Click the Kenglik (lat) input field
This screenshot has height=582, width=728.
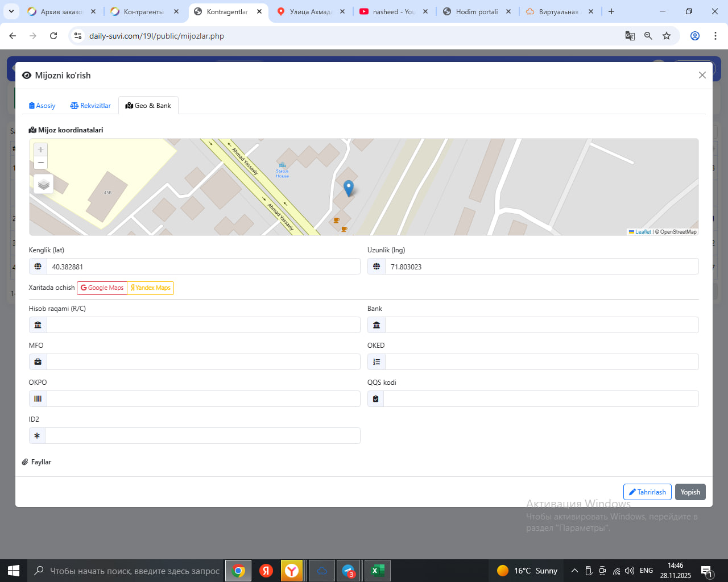[x=203, y=267]
